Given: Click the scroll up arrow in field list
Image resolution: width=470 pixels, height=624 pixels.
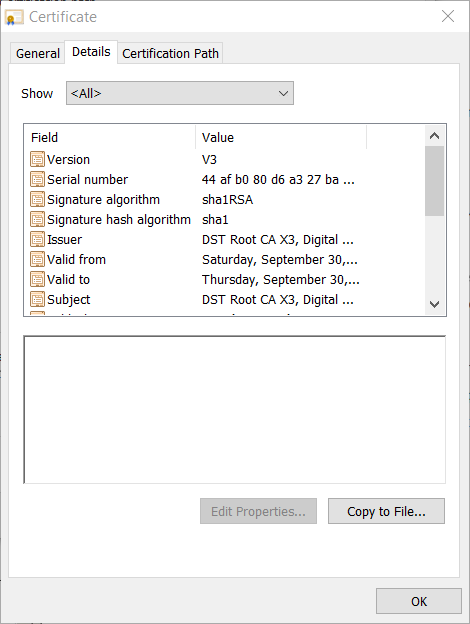Looking at the screenshot, I should pos(435,136).
